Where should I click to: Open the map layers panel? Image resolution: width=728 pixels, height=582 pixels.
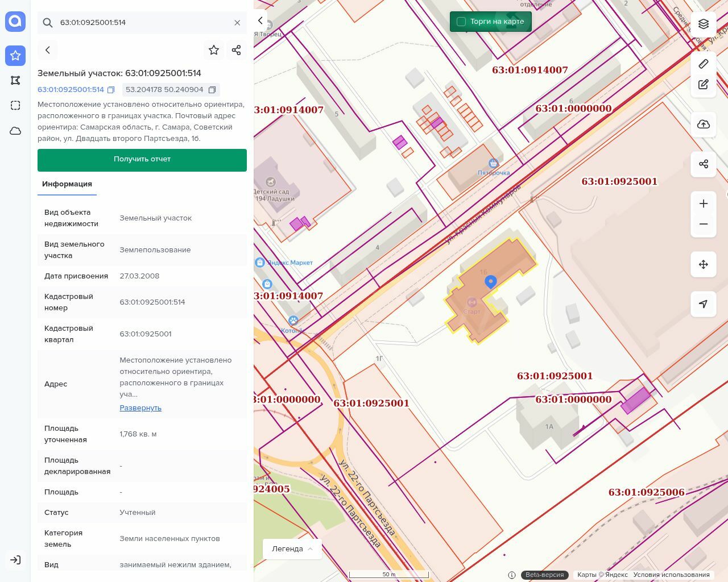pos(704,24)
